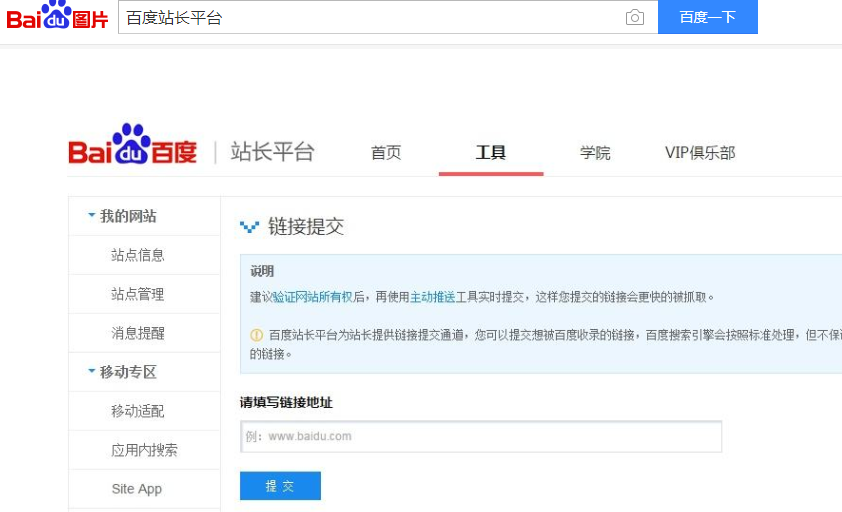
Task: Go to VIP俱乐部 tab
Action: (700, 153)
